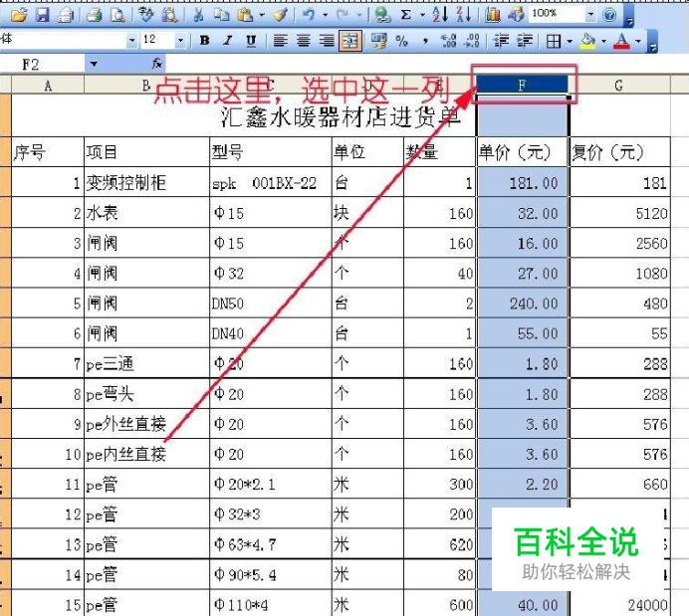Click cell with Φ63*4.7
689x616 pixels.
(x=271, y=544)
